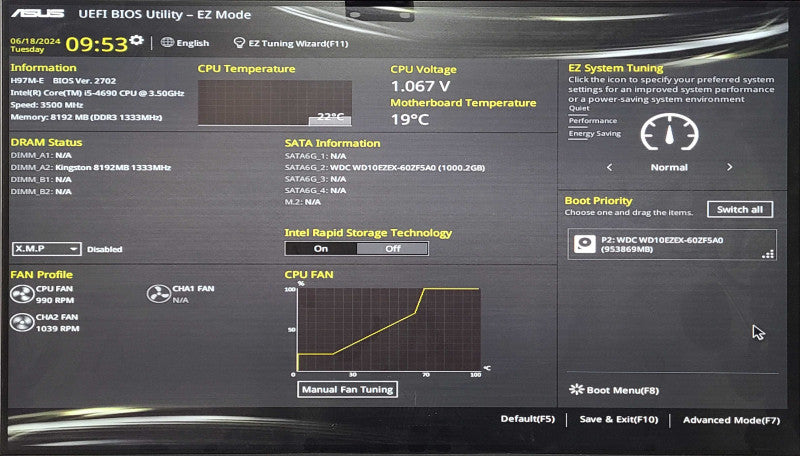800x456 pixels.
Task: Click the DIMM_B2: N/A entry
Action: (x=41, y=192)
